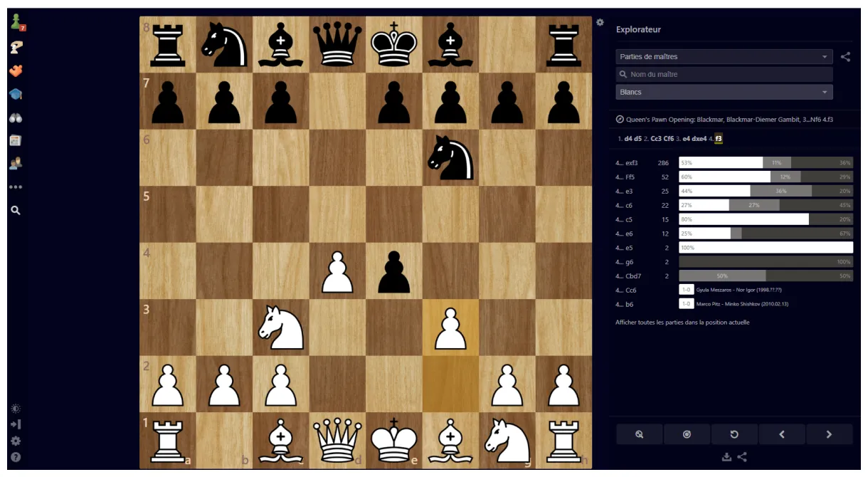Open search using the magnifier icon
868x477 pixels.
point(16,209)
